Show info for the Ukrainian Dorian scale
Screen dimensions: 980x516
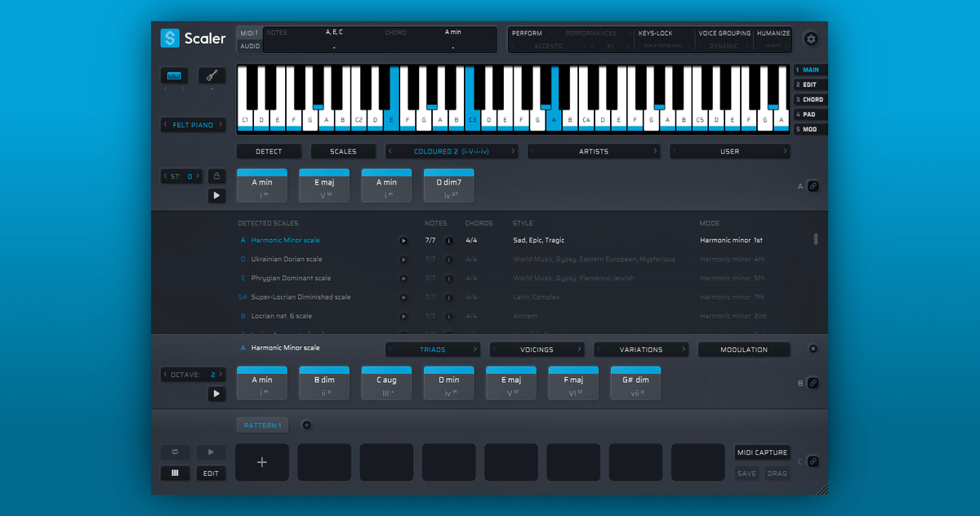point(448,260)
